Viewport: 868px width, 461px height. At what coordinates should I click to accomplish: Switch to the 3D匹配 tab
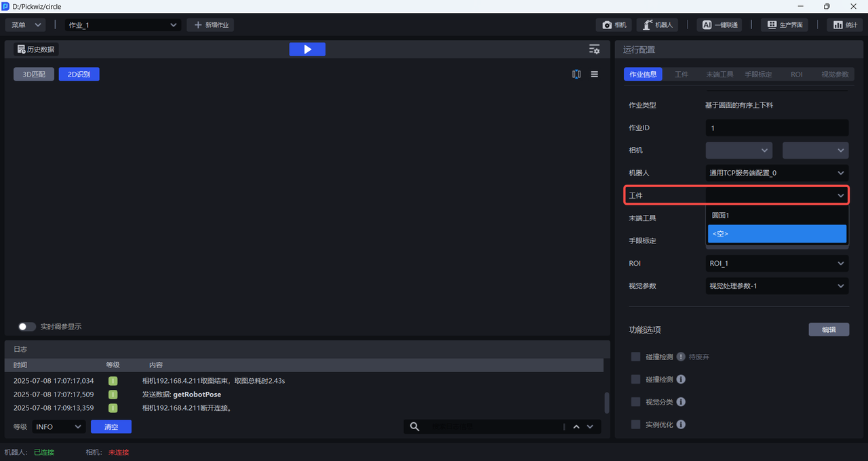click(34, 75)
